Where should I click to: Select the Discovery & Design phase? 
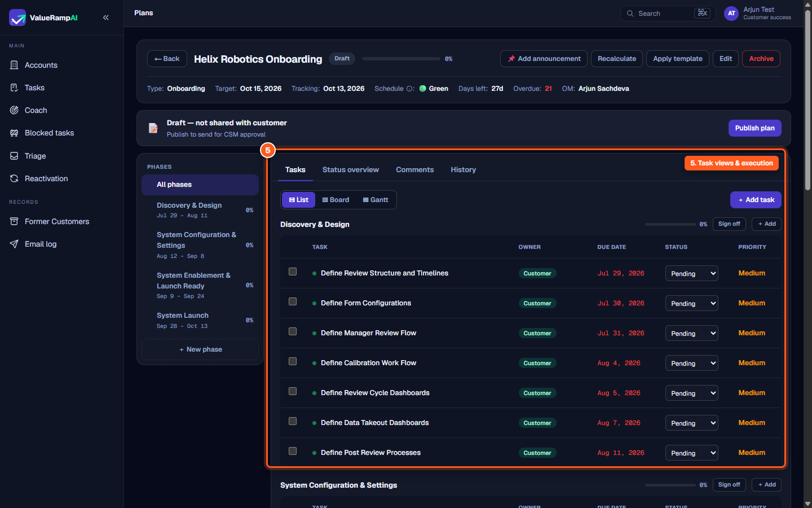click(200, 210)
